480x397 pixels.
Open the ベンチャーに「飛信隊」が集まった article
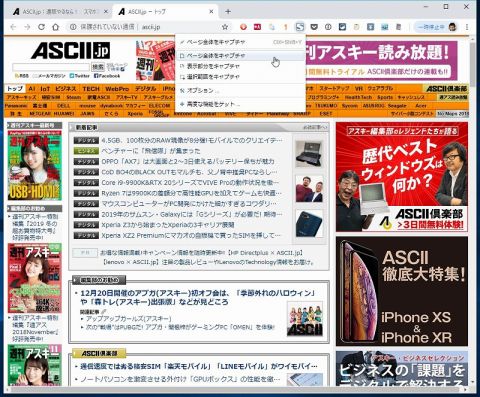point(151,151)
